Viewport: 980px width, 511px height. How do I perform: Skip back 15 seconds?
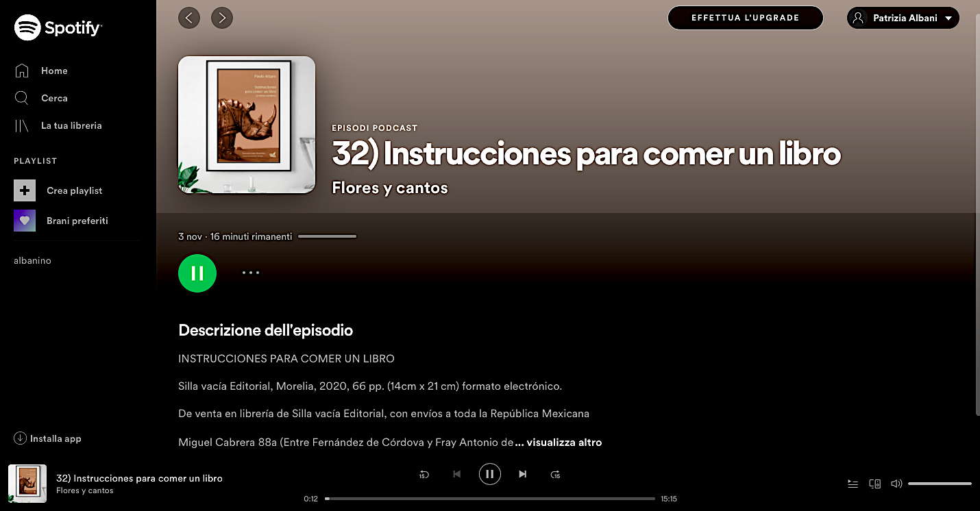424,474
